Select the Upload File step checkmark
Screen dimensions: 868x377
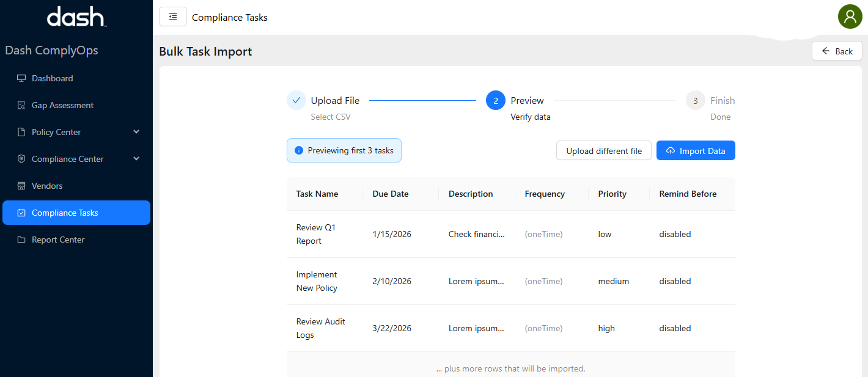point(296,100)
